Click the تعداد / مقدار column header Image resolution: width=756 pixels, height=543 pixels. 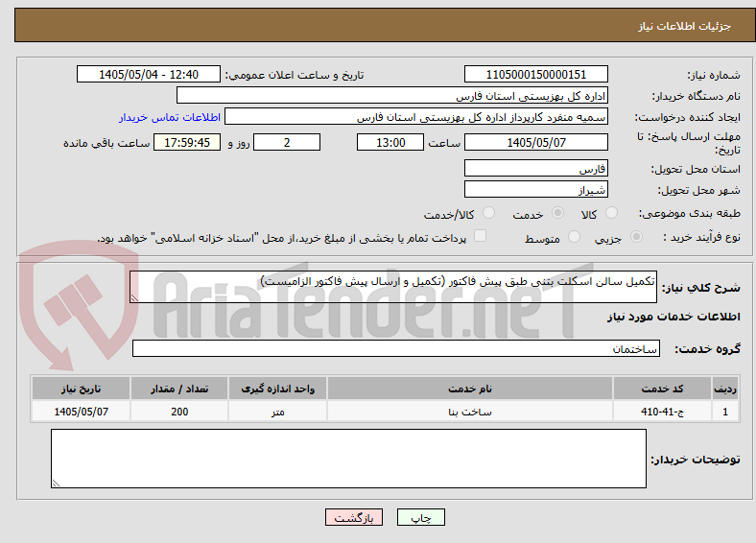[x=179, y=389]
